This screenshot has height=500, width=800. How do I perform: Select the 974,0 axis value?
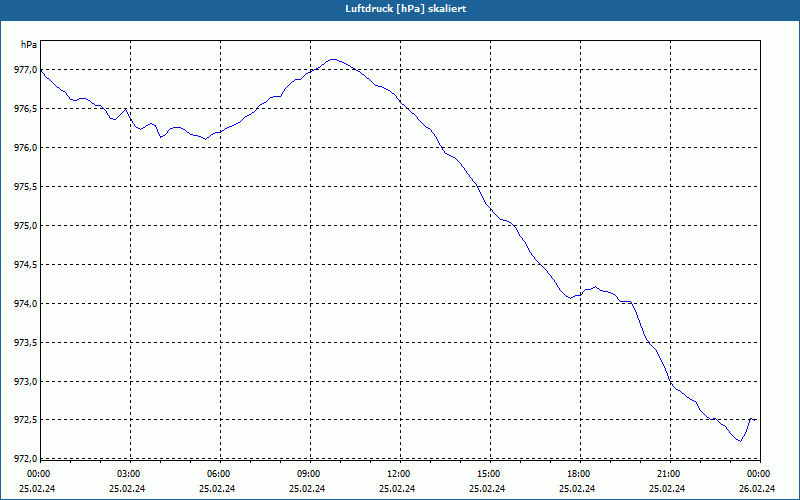pyautogui.click(x=25, y=304)
